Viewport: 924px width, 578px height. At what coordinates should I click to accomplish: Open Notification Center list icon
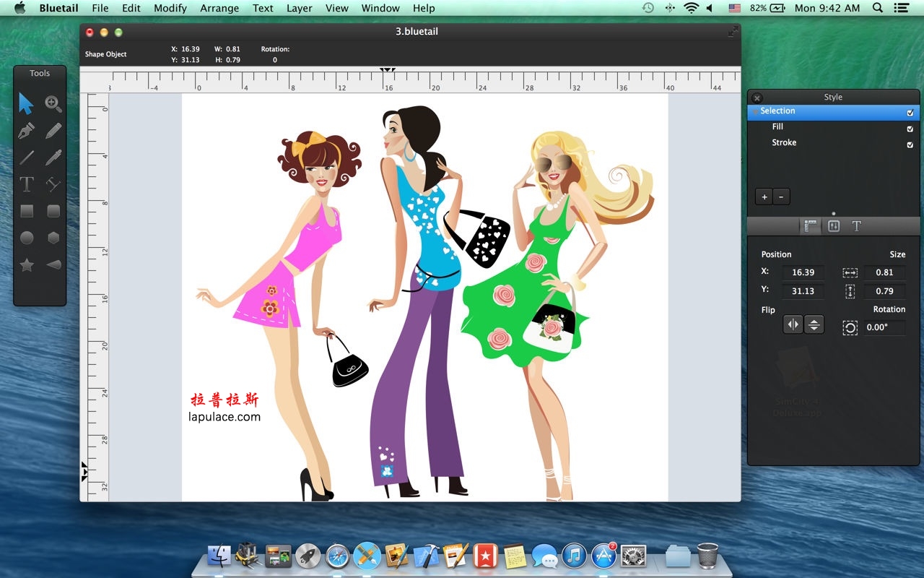point(902,8)
